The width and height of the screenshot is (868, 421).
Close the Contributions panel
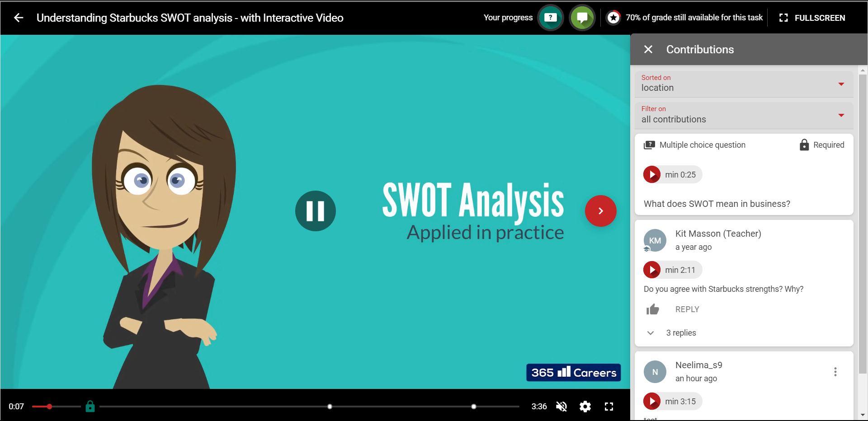[648, 49]
